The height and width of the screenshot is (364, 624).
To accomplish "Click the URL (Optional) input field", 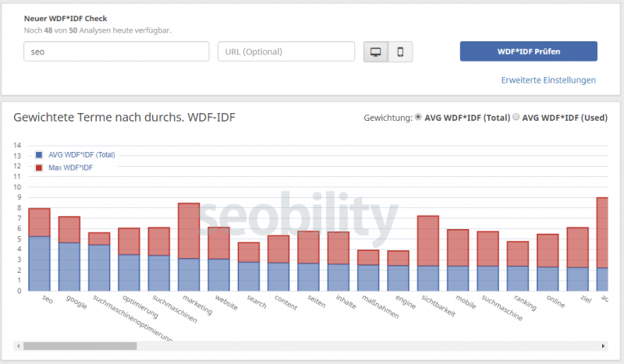I will click(x=286, y=51).
